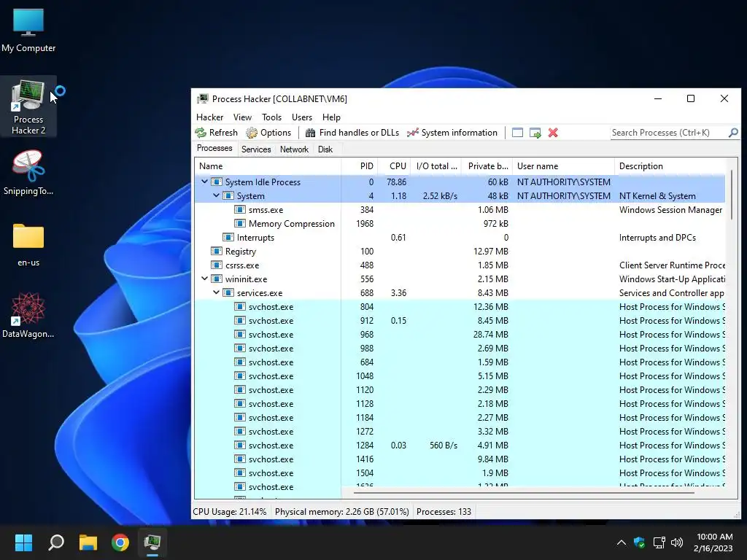Open the DataWagon desktop shortcut
The height and width of the screenshot is (560, 747).
point(28,315)
